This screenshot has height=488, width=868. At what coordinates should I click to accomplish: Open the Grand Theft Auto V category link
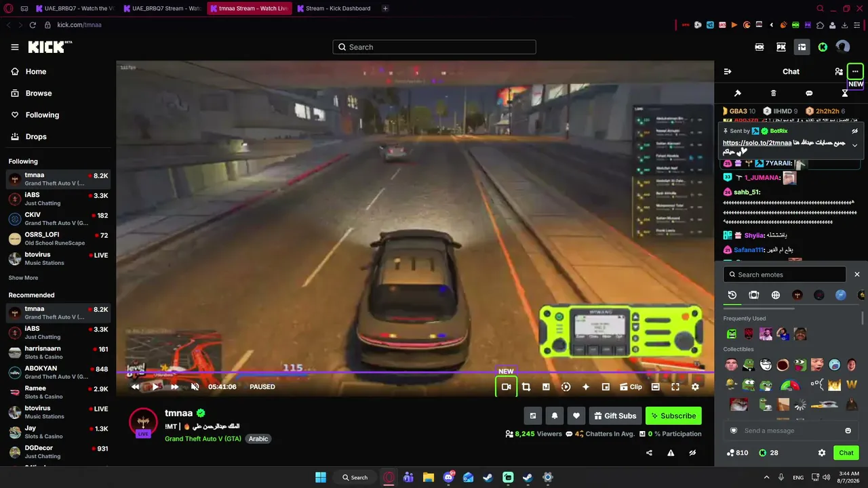[203, 439]
